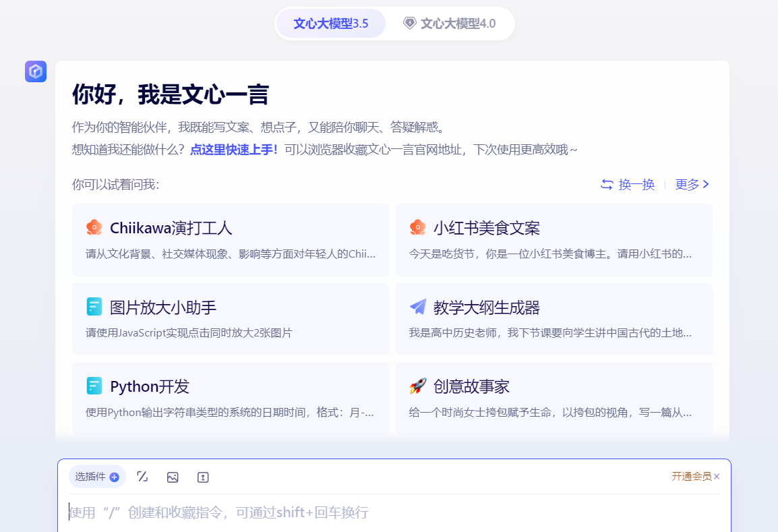The height and width of the screenshot is (532, 778).
Task: Click the 开通会员 membership link
Action: (x=692, y=477)
